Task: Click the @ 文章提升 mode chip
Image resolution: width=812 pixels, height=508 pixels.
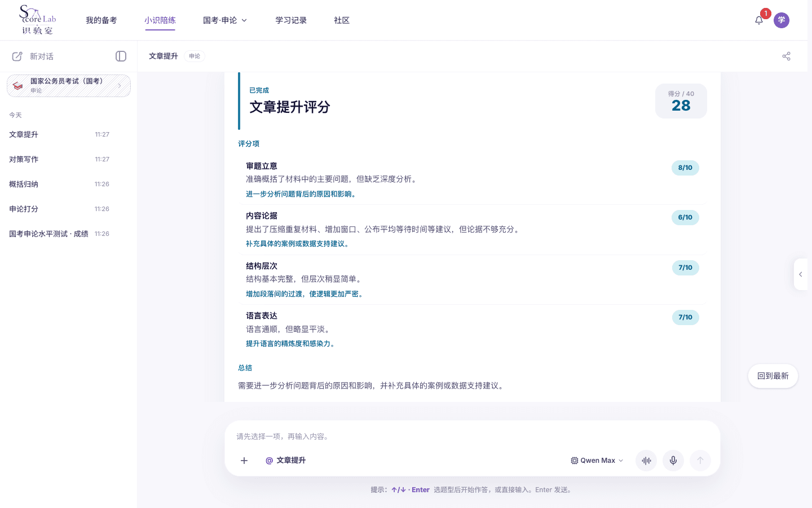Action: (x=285, y=461)
